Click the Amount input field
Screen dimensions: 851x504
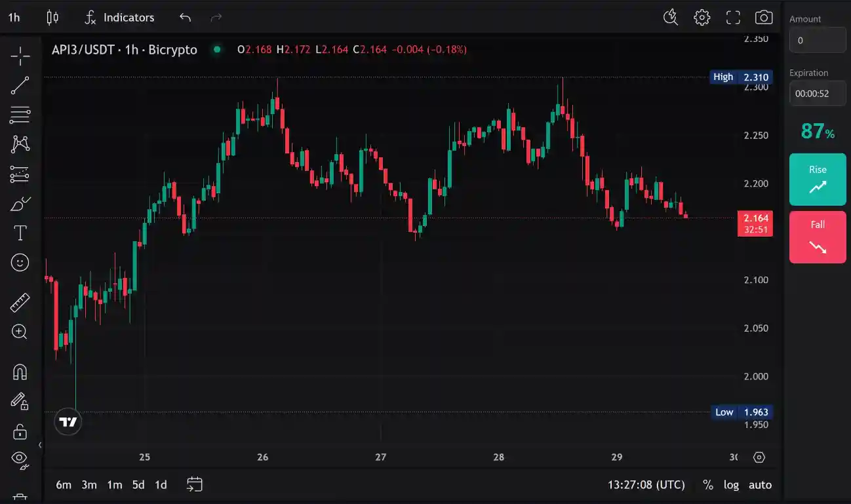click(817, 40)
